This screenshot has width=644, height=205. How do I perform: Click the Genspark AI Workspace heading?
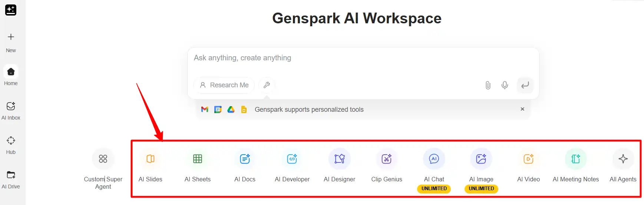(357, 18)
